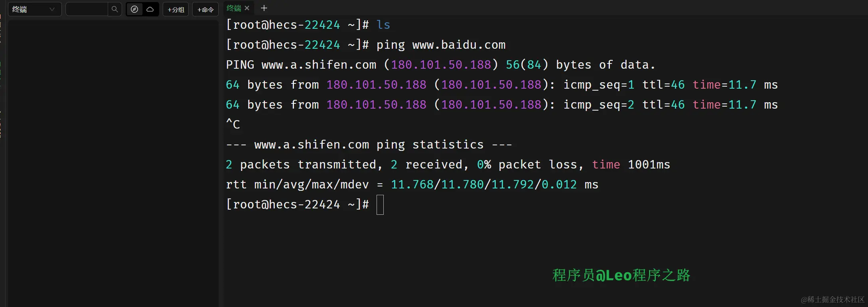The width and height of the screenshot is (868, 307).
Task: Select the compass local-sessions icon
Action: [x=134, y=9]
